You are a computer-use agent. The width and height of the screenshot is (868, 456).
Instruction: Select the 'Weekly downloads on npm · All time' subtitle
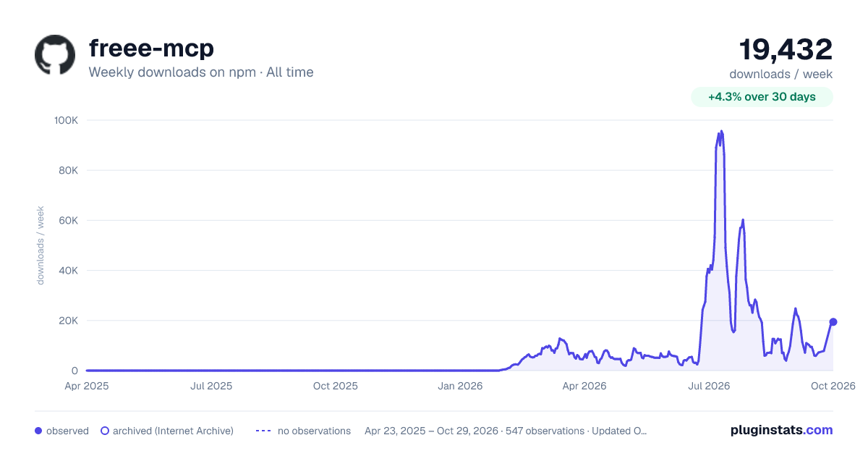(x=201, y=72)
